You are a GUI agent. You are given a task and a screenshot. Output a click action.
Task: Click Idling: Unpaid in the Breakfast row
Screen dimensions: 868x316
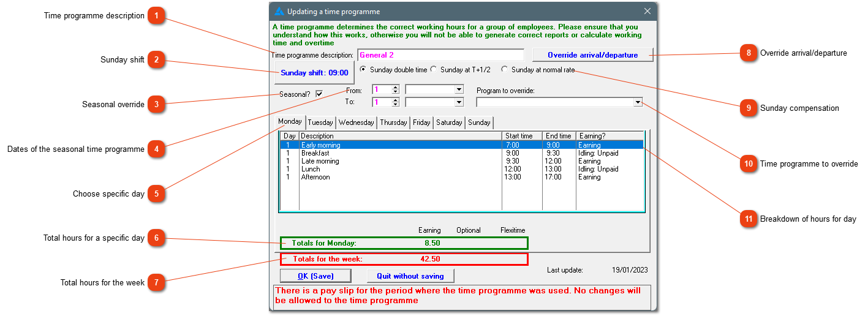pyautogui.click(x=598, y=153)
